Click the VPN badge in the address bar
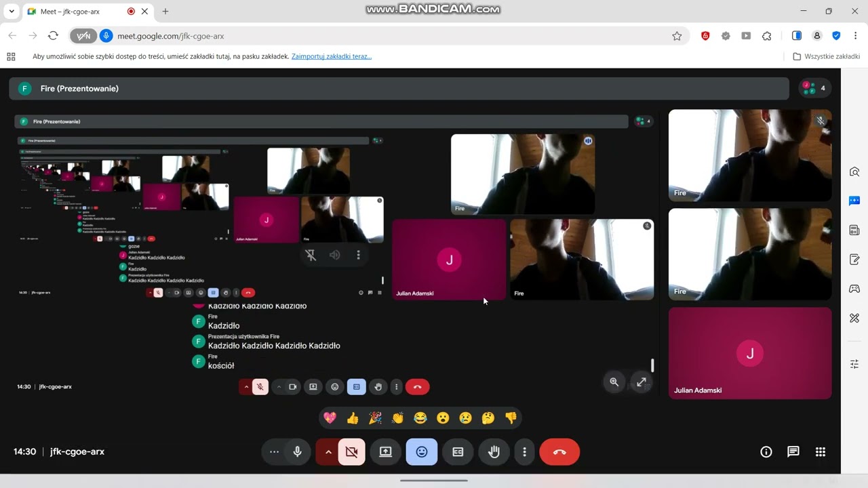This screenshot has height=488, width=868. (x=83, y=36)
